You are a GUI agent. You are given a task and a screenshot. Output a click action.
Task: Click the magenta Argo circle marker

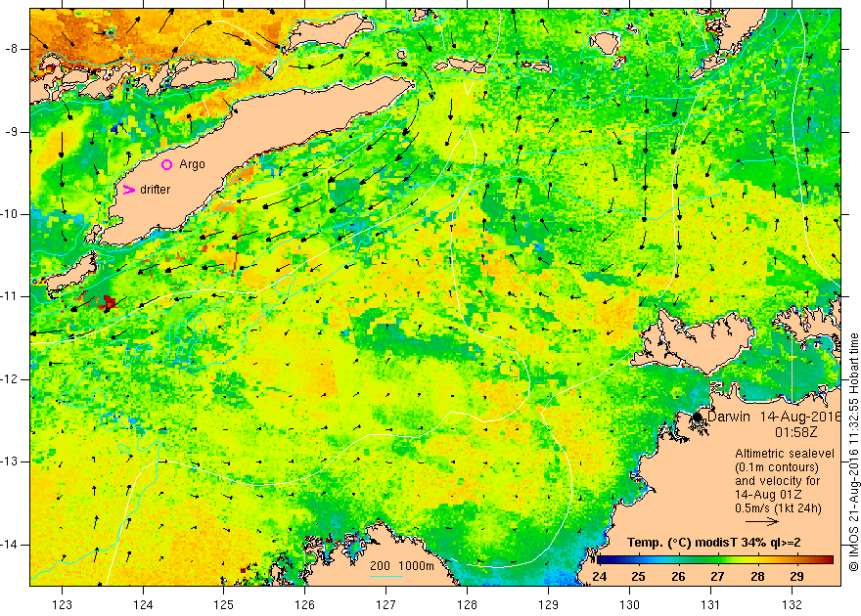(x=167, y=164)
